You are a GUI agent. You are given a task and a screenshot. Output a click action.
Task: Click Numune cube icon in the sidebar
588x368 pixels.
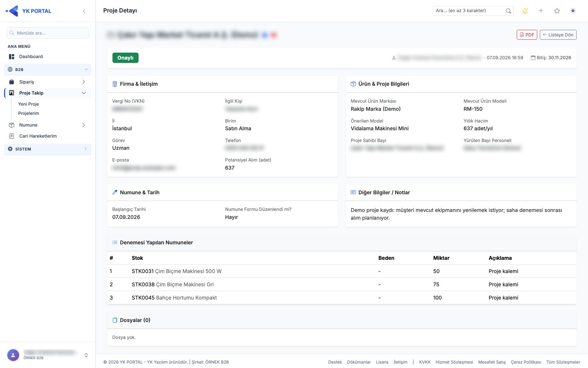(x=11, y=125)
